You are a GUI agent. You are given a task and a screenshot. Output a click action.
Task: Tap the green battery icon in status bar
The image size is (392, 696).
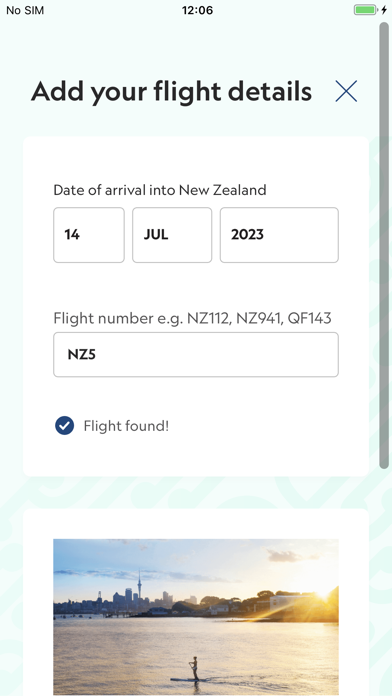365,10
